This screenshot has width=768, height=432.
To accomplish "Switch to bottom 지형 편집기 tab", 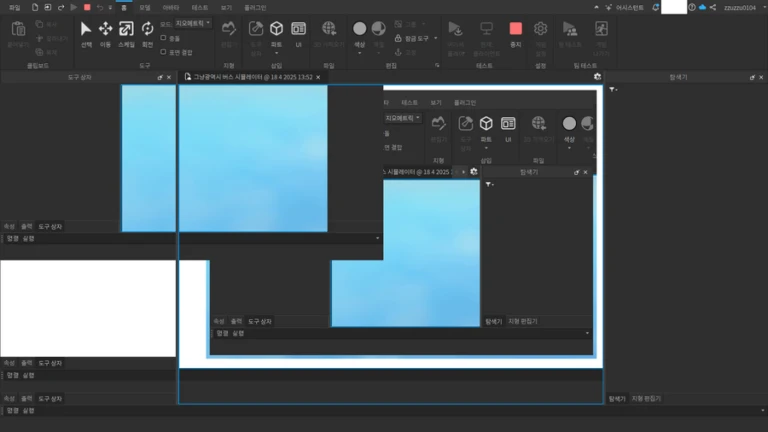I will point(645,398).
